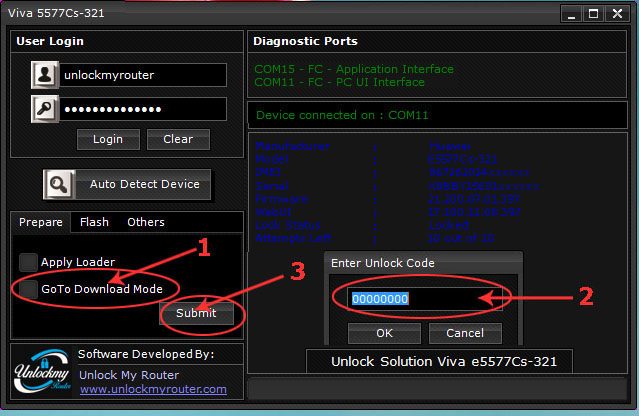639x416 pixels.
Task: Click the Enter Unlock Code dialog title
Action: (383, 263)
